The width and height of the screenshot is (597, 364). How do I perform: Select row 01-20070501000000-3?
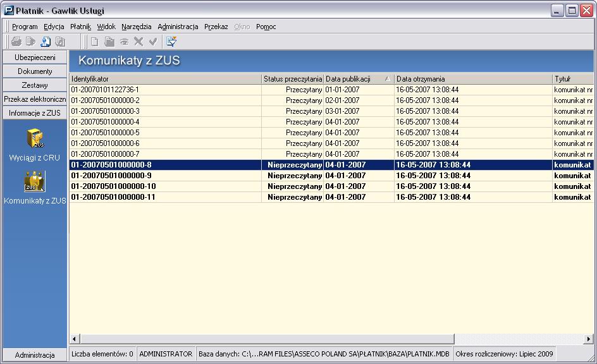point(331,111)
